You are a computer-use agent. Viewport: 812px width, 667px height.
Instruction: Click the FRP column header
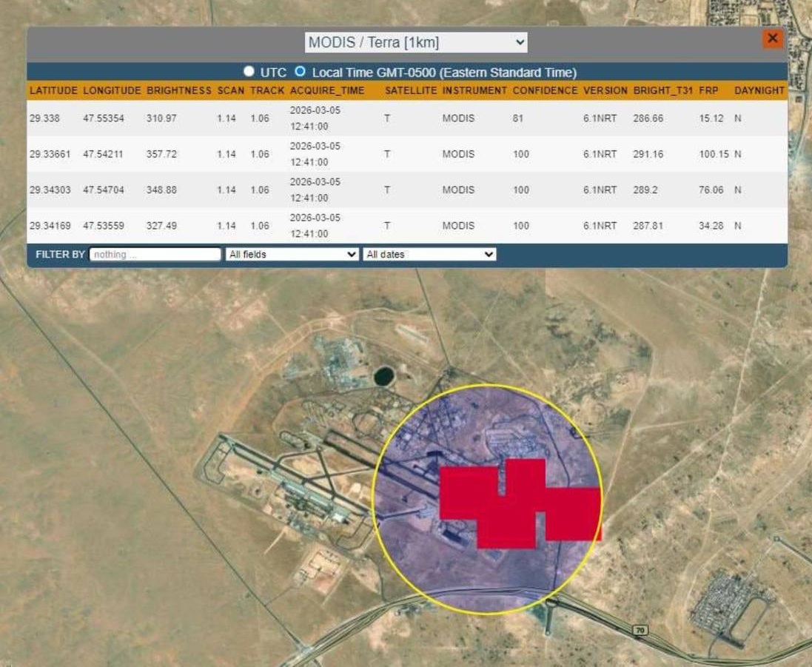(x=708, y=90)
